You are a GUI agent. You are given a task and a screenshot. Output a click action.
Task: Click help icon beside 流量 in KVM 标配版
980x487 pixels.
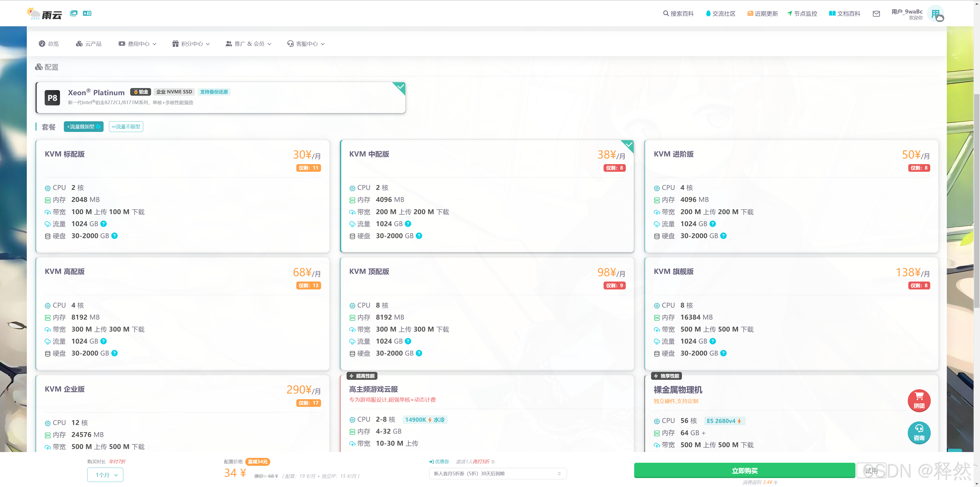(x=103, y=224)
